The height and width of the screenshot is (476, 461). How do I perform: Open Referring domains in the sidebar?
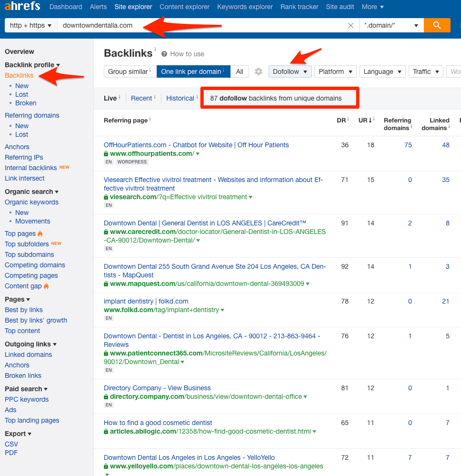coord(32,116)
